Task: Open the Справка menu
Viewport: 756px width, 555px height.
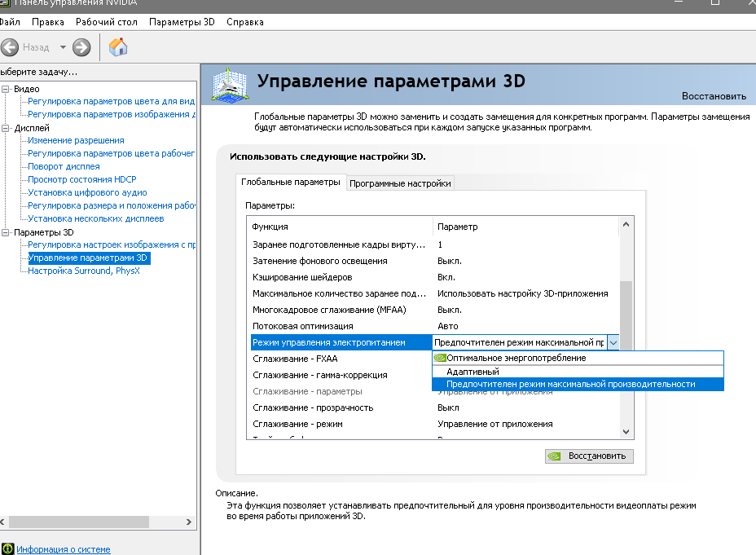Action: [x=245, y=22]
